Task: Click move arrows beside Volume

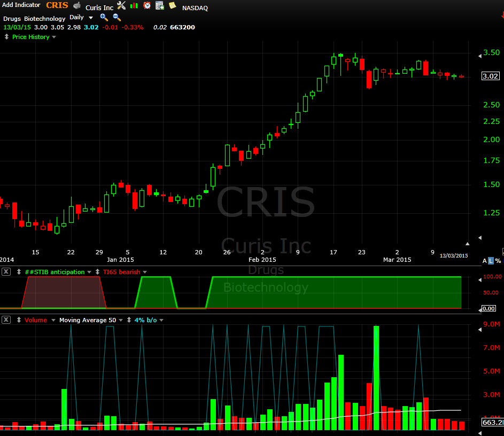Action: tap(19, 320)
